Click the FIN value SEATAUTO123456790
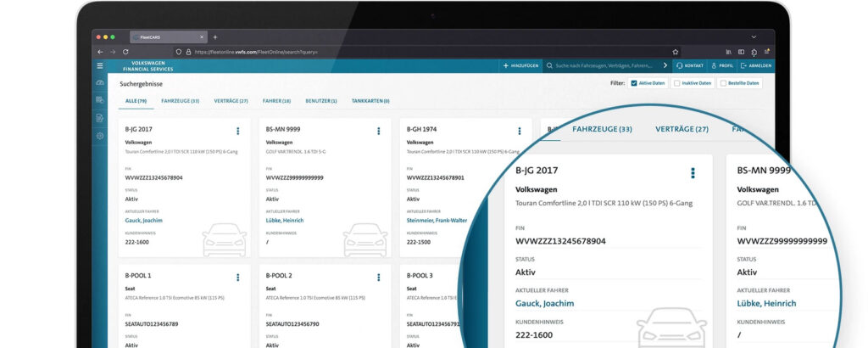This screenshot has width=868, height=348. click(x=292, y=323)
